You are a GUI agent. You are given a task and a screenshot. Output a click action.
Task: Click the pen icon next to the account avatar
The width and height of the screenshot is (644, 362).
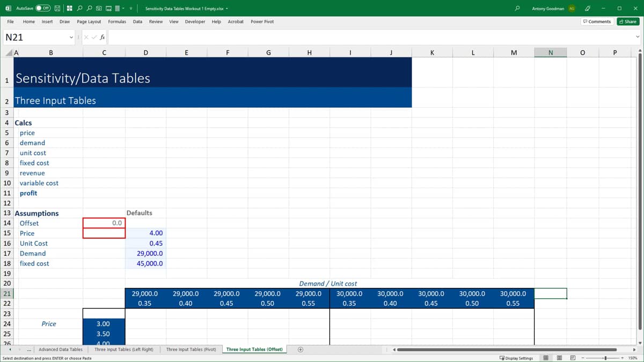tap(588, 8)
